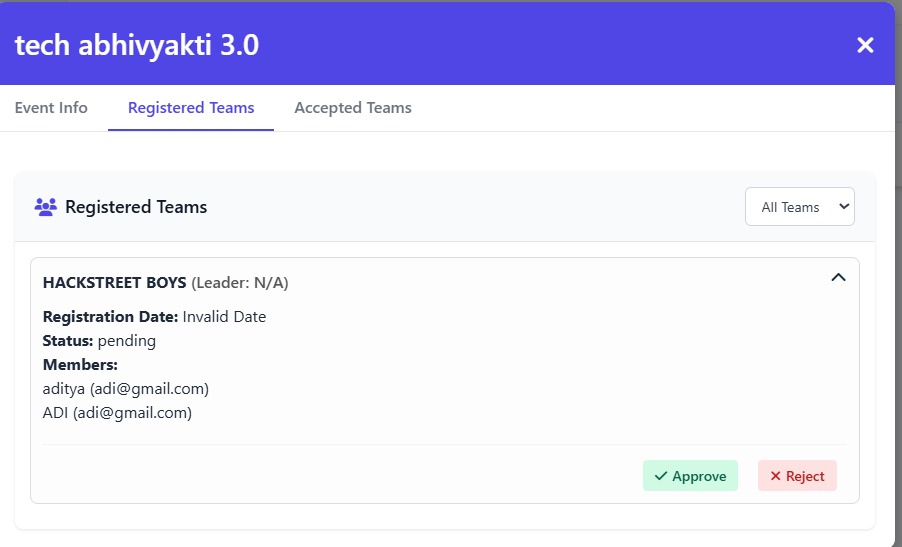Close the tech abhivyakti modal
Viewport: 902px width, 547px height.
click(x=865, y=45)
